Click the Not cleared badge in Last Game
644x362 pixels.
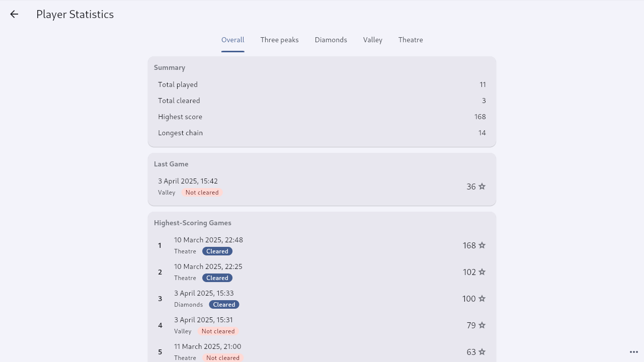pyautogui.click(x=202, y=193)
